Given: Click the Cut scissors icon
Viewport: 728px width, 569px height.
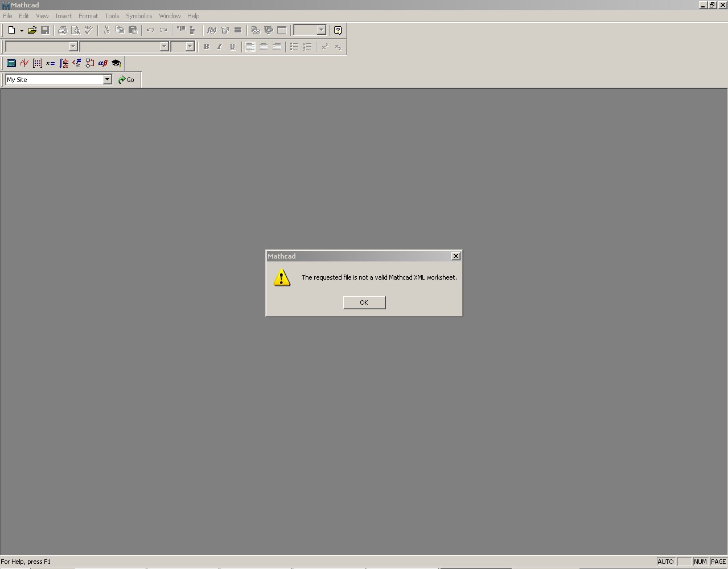Looking at the screenshot, I should [106, 30].
